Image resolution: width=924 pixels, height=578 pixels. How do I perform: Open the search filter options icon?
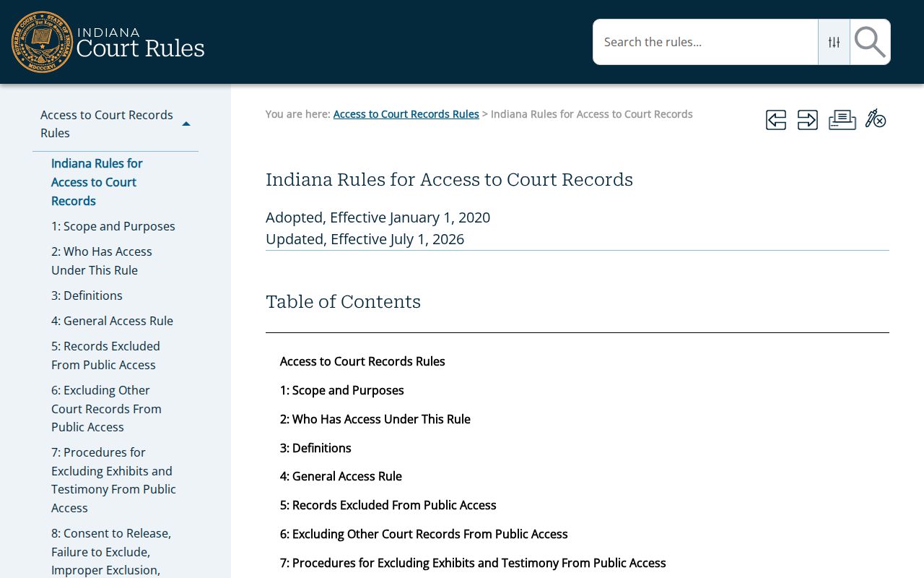834,42
